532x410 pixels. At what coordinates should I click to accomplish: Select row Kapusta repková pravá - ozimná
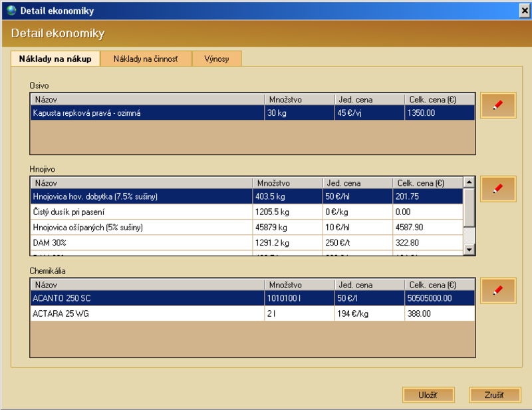(x=253, y=112)
